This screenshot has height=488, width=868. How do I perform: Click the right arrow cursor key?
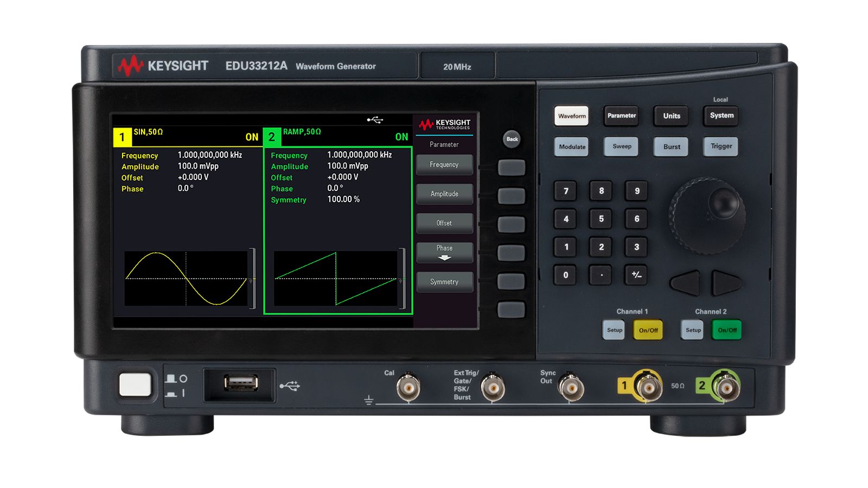click(726, 283)
